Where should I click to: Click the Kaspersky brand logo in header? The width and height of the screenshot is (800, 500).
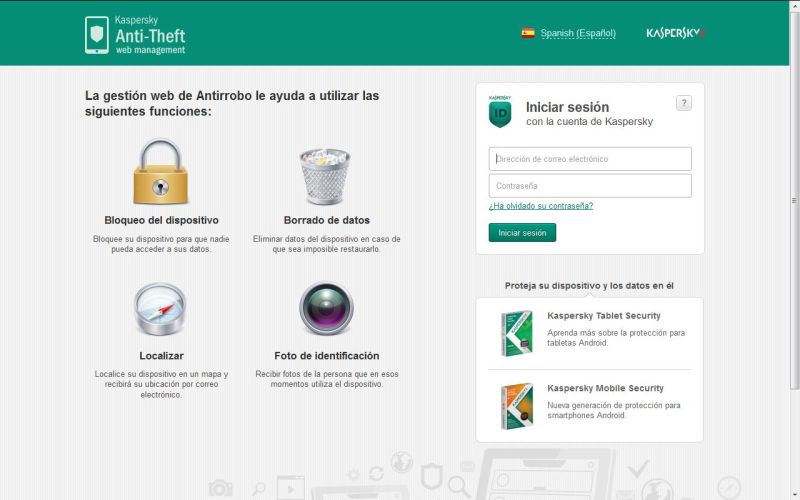(676, 33)
